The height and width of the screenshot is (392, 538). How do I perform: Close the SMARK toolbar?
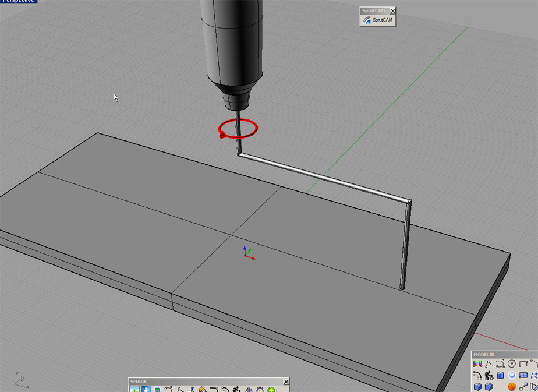(x=286, y=382)
